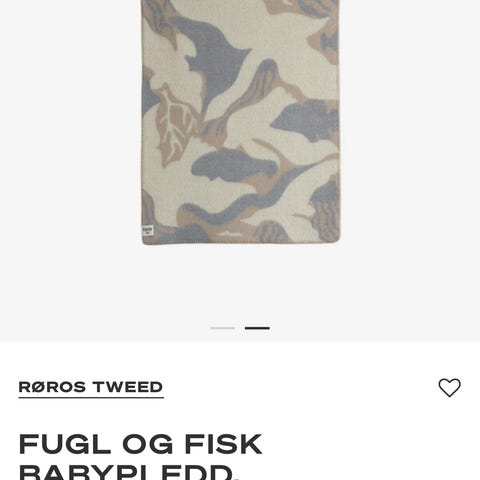Image resolution: width=480 pixels, height=480 pixels.
Task: Click the Fugl og Fisk product title
Action: click(x=140, y=456)
